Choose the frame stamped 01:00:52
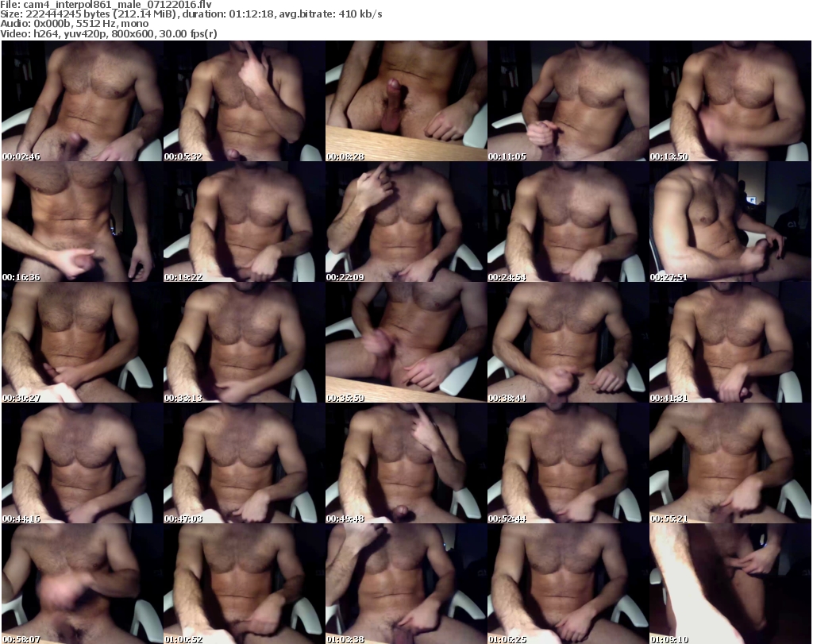This screenshot has height=644, width=813. click(x=245, y=584)
